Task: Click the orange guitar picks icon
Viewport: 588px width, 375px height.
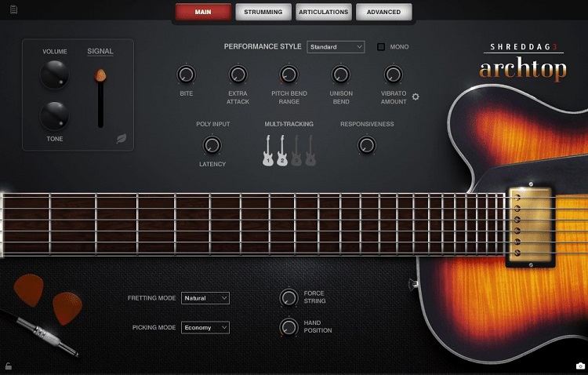Action: pyautogui.click(x=47, y=297)
